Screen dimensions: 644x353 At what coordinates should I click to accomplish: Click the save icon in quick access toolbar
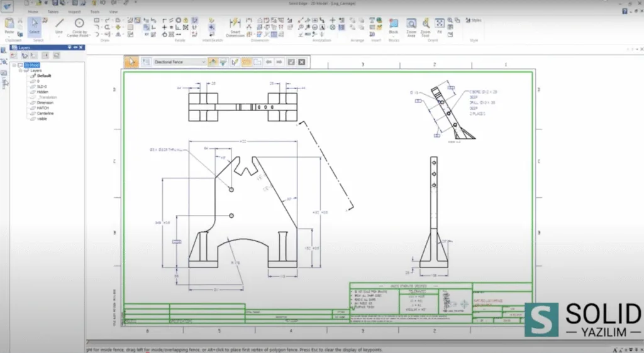pyautogui.click(x=55, y=3)
